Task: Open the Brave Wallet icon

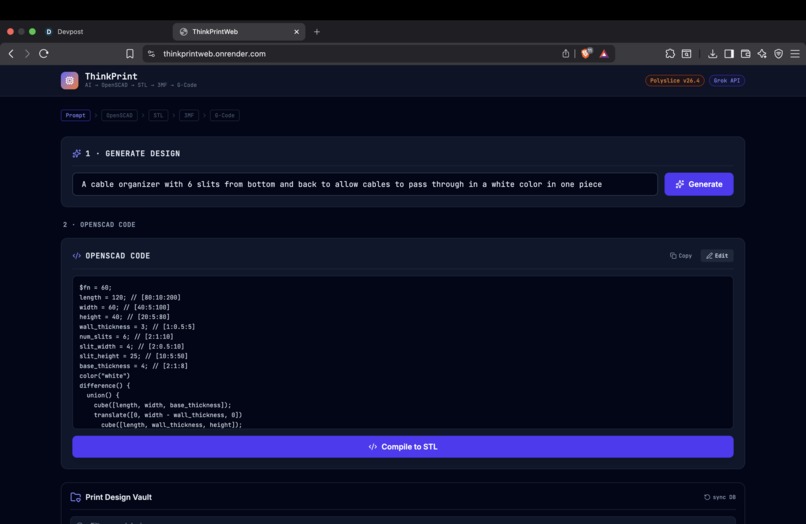Action: pyautogui.click(x=745, y=53)
